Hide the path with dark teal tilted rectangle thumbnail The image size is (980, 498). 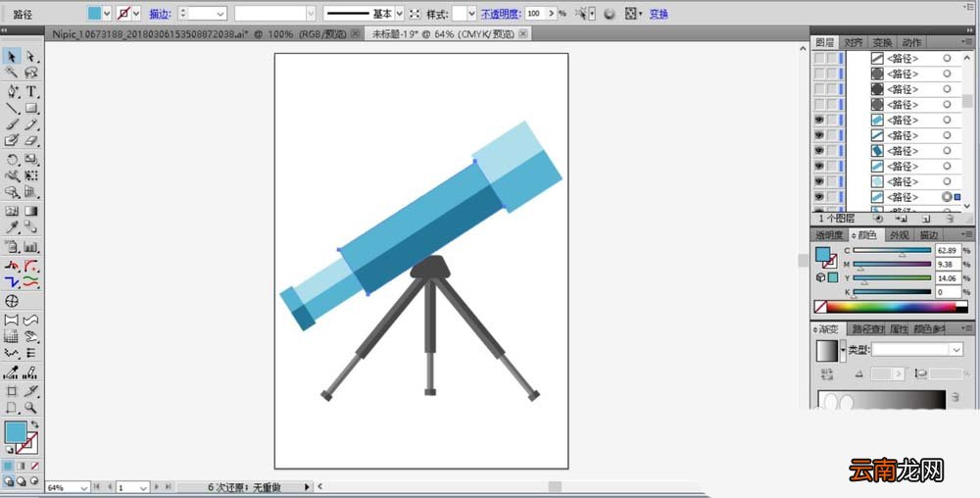coord(818,151)
